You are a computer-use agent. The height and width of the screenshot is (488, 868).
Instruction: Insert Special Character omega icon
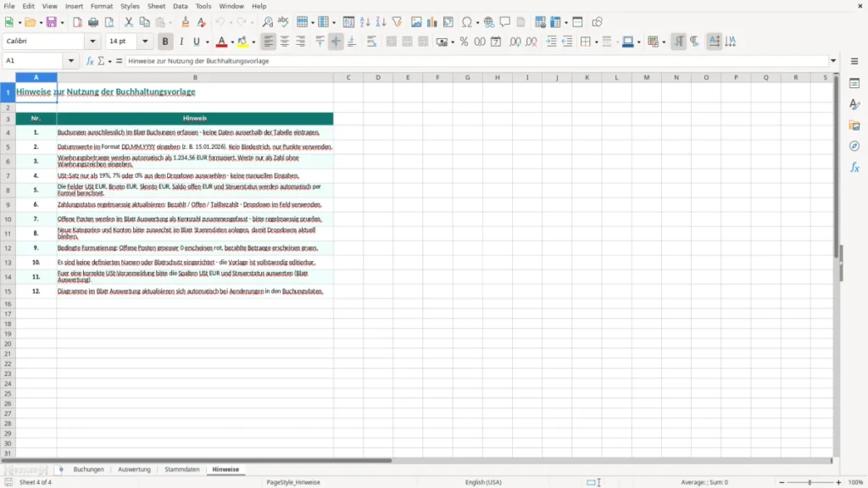tap(467, 22)
